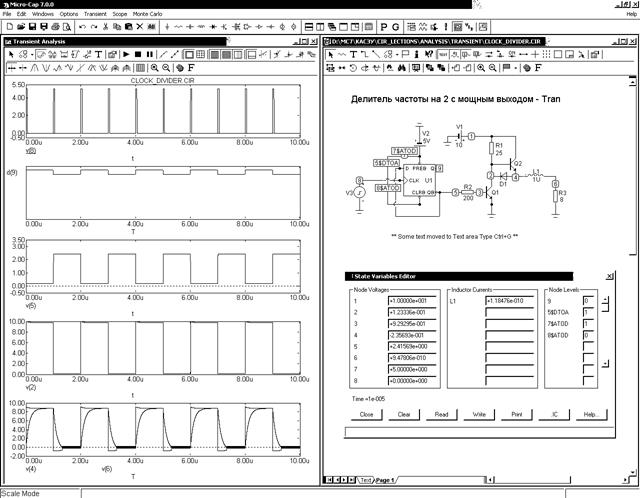Image resolution: width=640 pixels, height=498 pixels.
Task: Open the flag dropdown arrow in schematic toolbar
Action: click(x=516, y=68)
